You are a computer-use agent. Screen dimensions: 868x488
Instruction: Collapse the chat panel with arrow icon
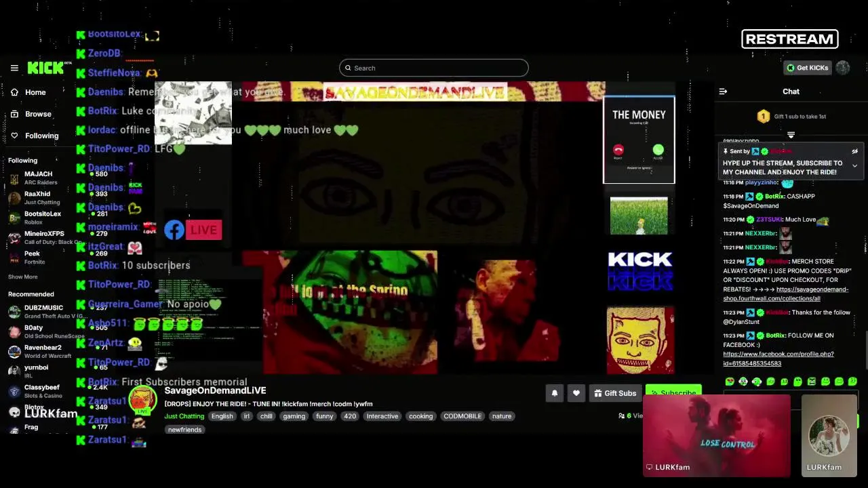pos(723,91)
